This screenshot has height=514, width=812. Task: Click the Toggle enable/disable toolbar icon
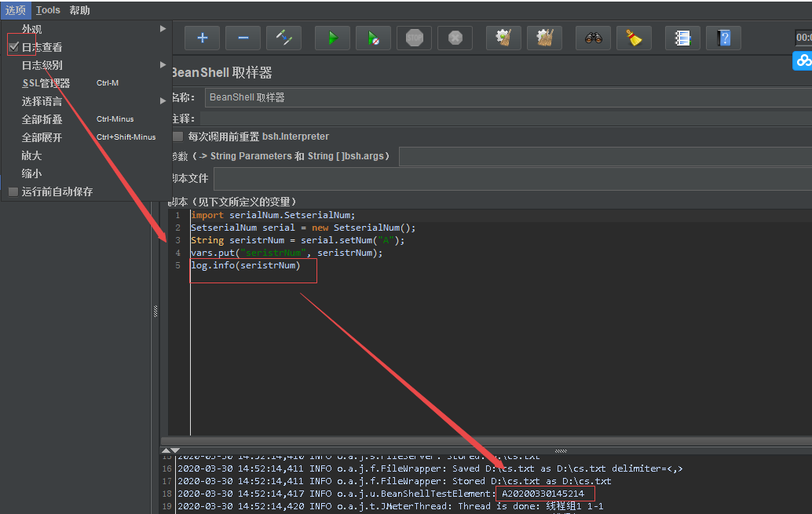coord(283,38)
